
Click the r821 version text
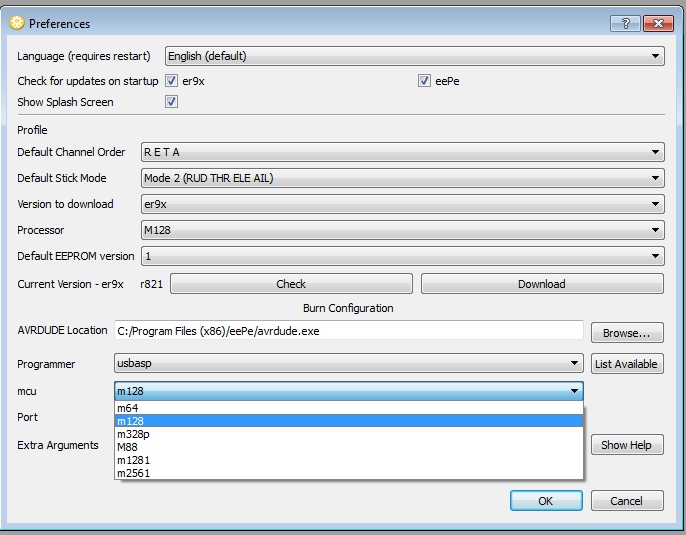[151, 284]
